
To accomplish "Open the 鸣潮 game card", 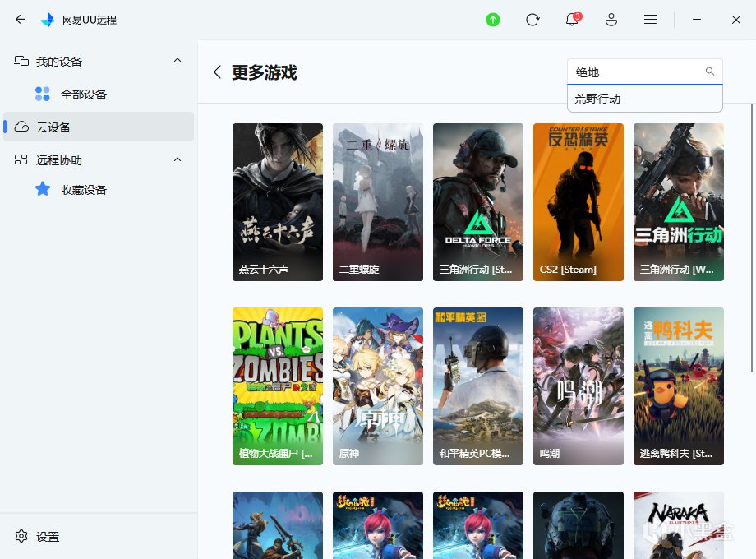I will pyautogui.click(x=579, y=386).
